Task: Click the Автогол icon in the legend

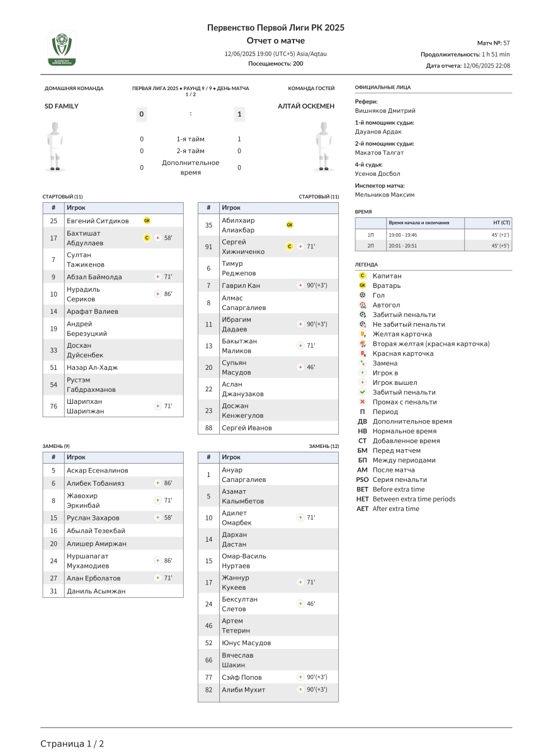Action: tap(363, 305)
